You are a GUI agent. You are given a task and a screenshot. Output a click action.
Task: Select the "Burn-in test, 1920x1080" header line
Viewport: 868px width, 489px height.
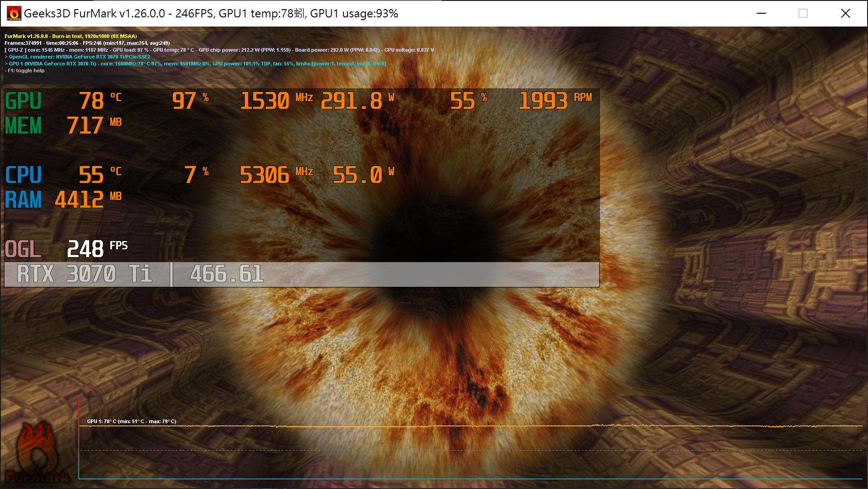tap(71, 36)
